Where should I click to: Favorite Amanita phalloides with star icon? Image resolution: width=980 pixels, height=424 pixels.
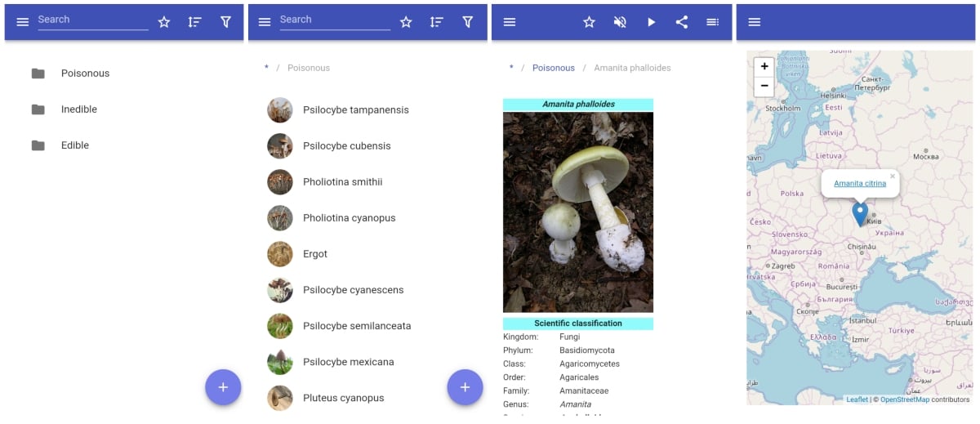coord(589,22)
